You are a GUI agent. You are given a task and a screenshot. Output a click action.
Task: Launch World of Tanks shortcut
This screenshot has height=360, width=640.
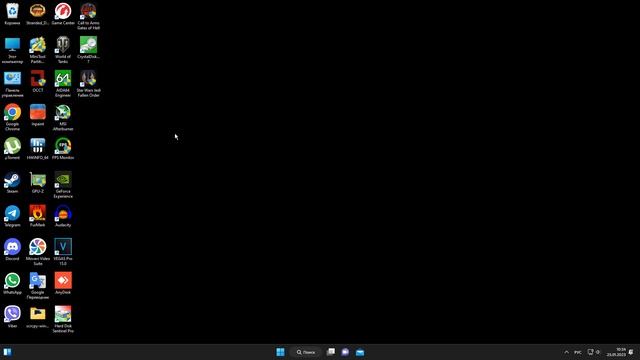click(63, 50)
